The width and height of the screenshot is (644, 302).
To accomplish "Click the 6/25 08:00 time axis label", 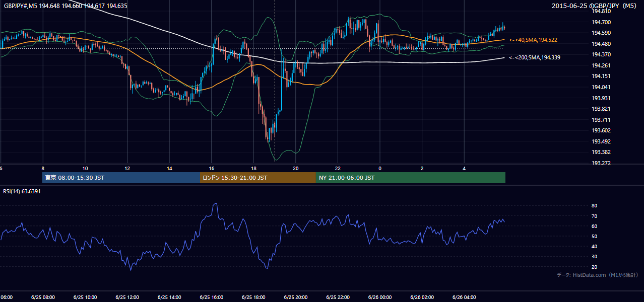I will pos(43,297).
